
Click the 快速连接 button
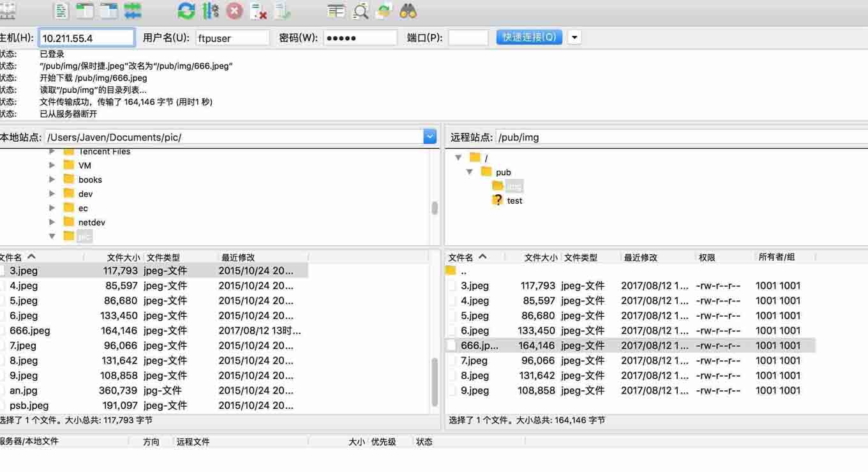coord(529,38)
